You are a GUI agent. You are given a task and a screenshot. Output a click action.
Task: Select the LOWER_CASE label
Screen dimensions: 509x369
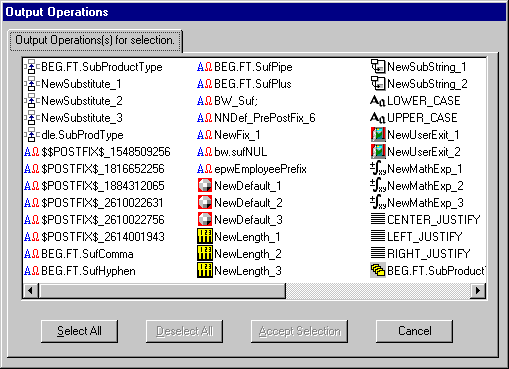[x=424, y=101]
